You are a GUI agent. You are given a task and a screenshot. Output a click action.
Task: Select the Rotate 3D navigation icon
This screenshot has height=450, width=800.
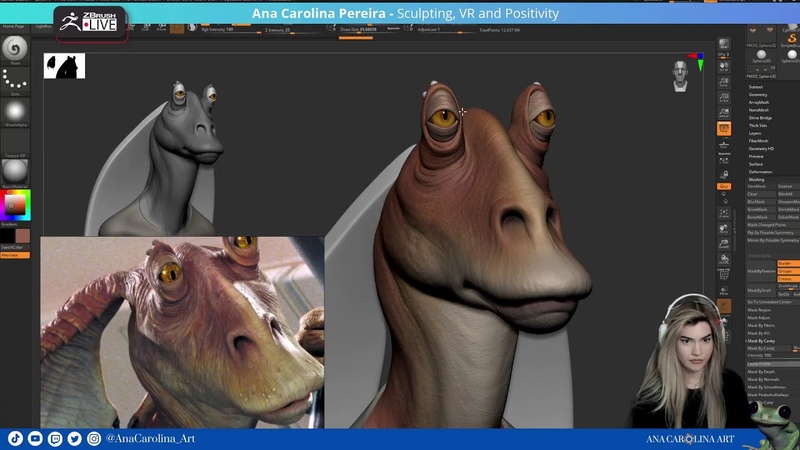point(723,260)
